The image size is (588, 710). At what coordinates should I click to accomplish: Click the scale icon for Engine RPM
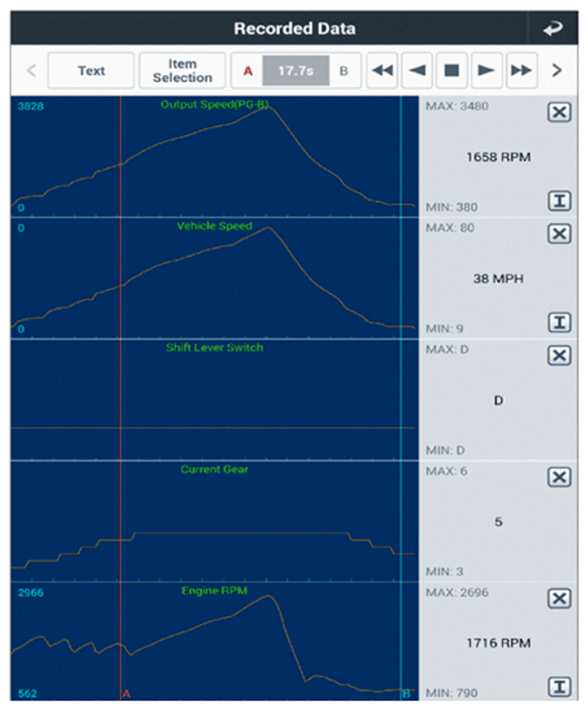(559, 688)
